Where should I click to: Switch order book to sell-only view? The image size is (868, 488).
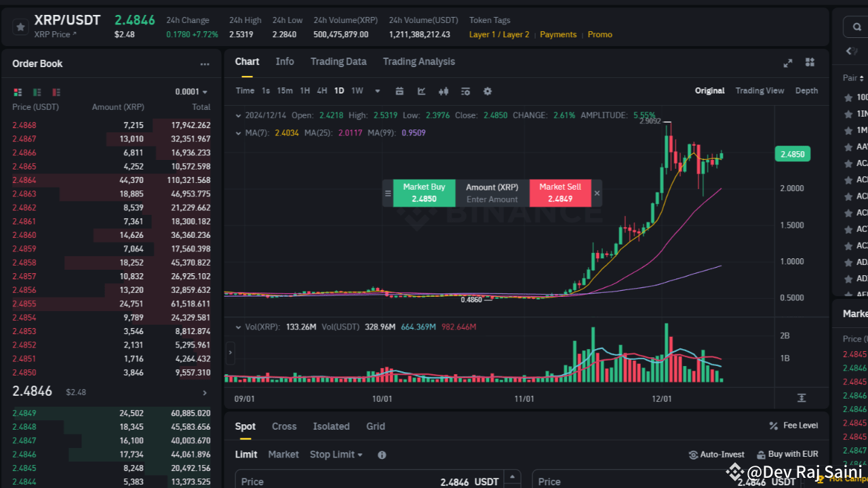[56, 91]
